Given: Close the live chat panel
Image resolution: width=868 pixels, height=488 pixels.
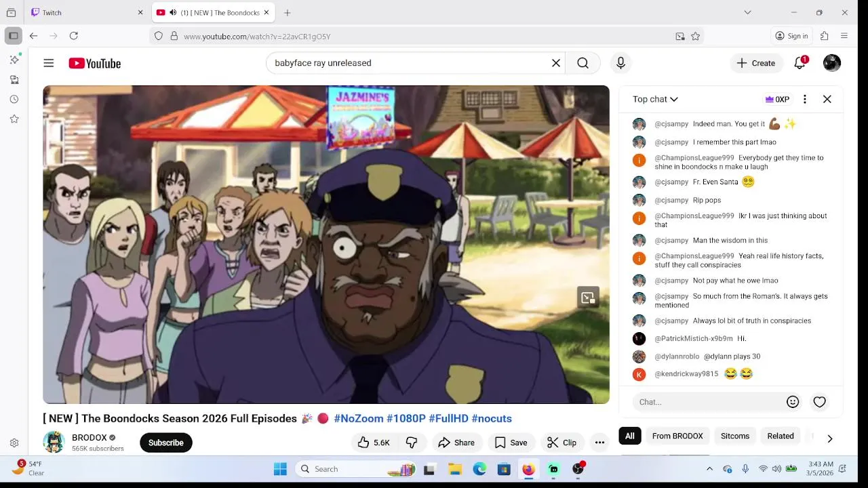Looking at the screenshot, I should [827, 99].
